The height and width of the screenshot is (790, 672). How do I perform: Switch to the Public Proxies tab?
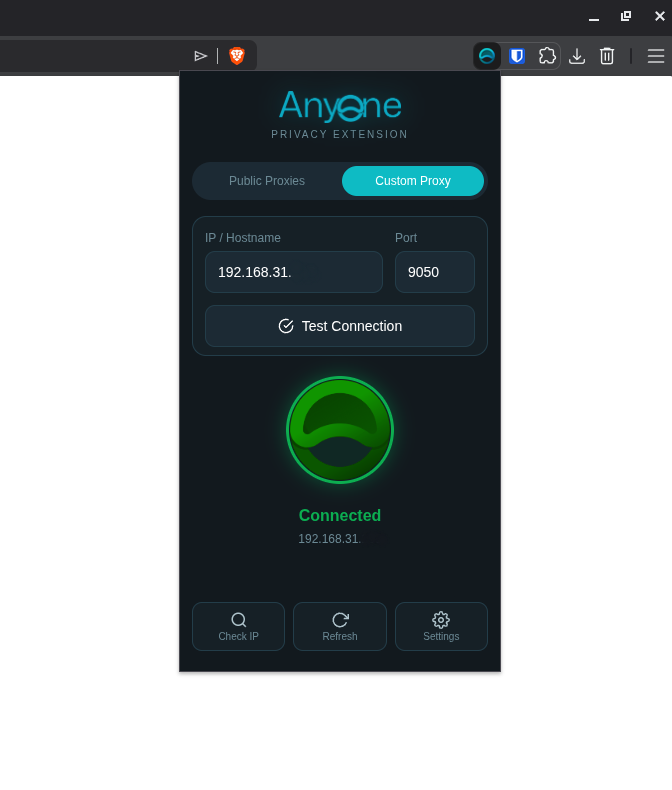(x=267, y=181)
